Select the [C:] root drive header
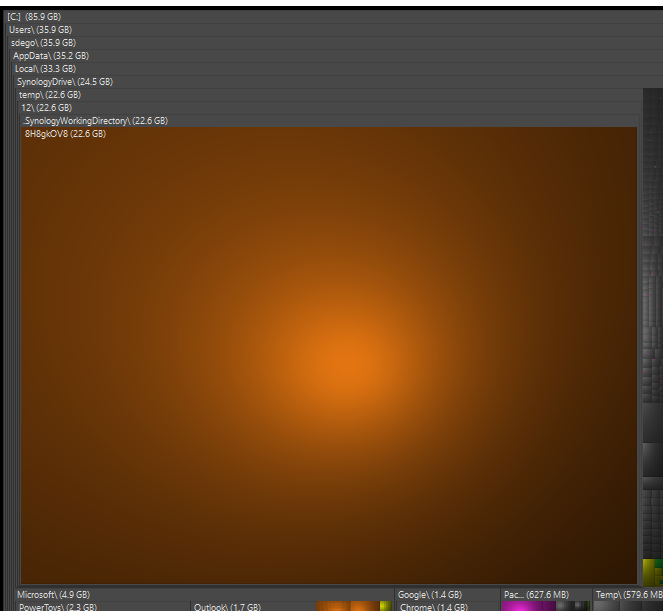 pyautogui.click(x=34, y=17)
